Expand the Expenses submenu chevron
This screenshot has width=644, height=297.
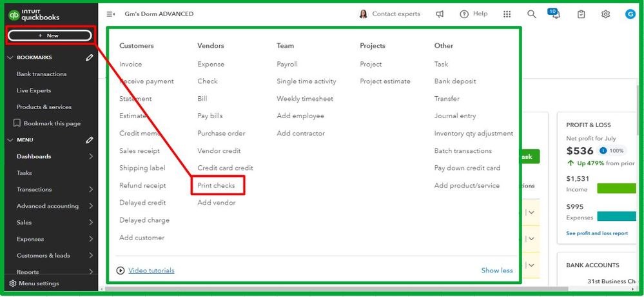pyautogui.click(x=91, y=239)
